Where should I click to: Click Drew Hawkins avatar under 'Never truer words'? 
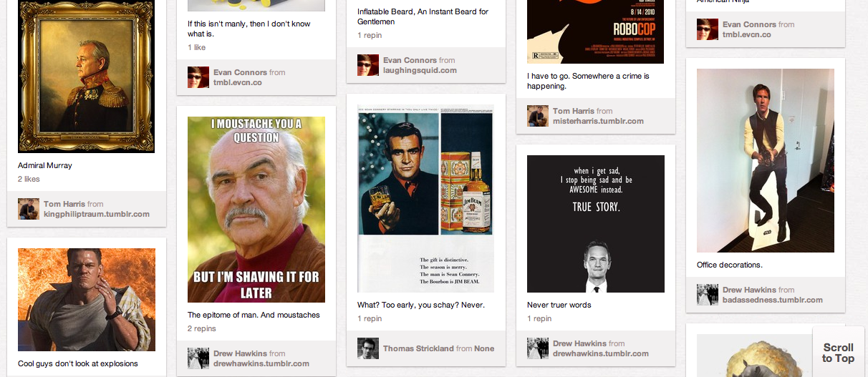click(538, 348)
